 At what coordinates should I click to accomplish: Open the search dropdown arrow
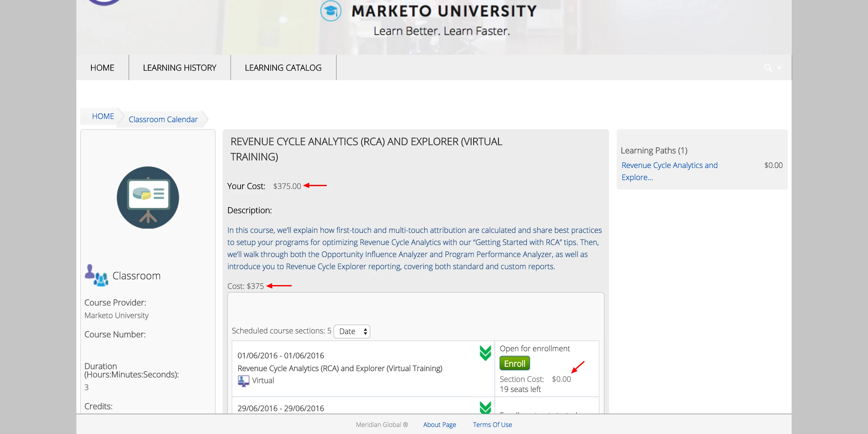click(x=779, y=68)
